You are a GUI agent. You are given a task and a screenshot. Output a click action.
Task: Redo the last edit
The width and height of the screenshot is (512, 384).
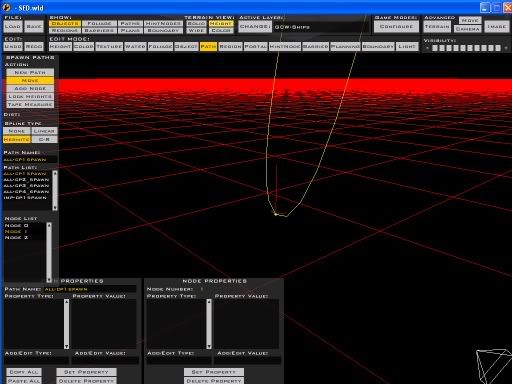34,46
